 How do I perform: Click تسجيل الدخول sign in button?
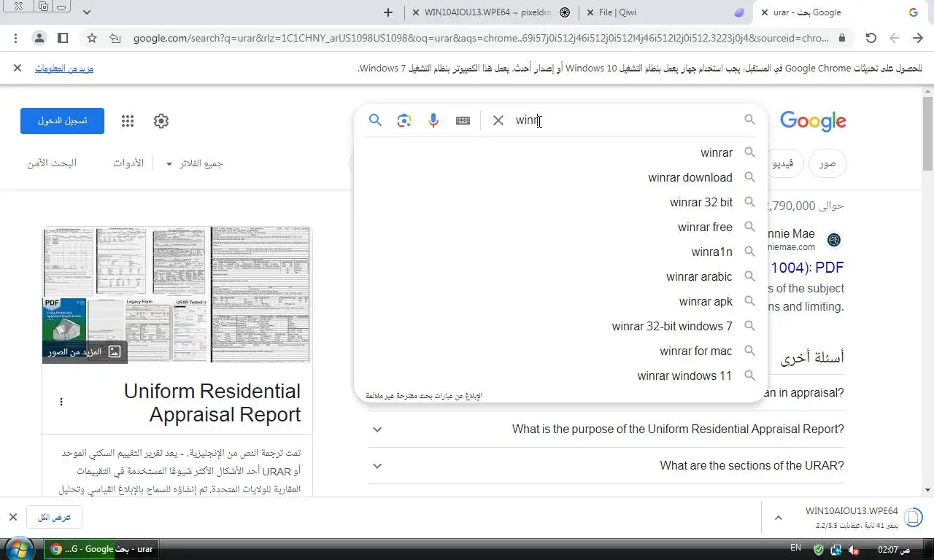[x=62, y=121]
